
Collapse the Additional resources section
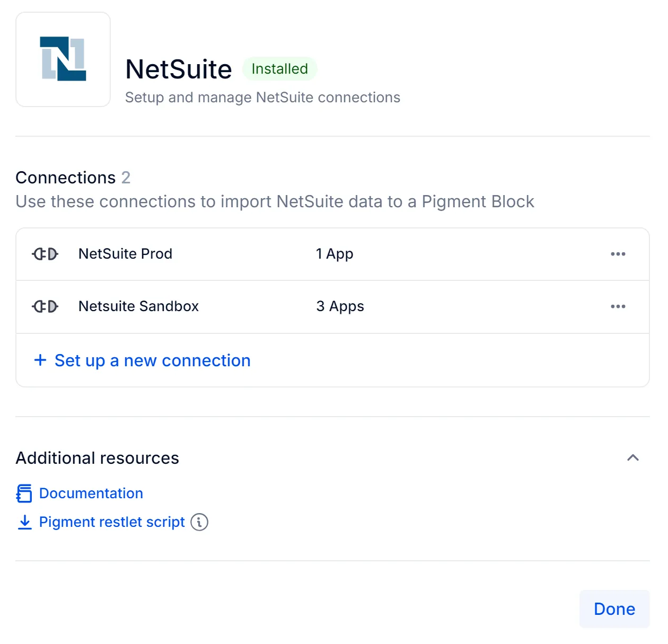pos(632,458)
